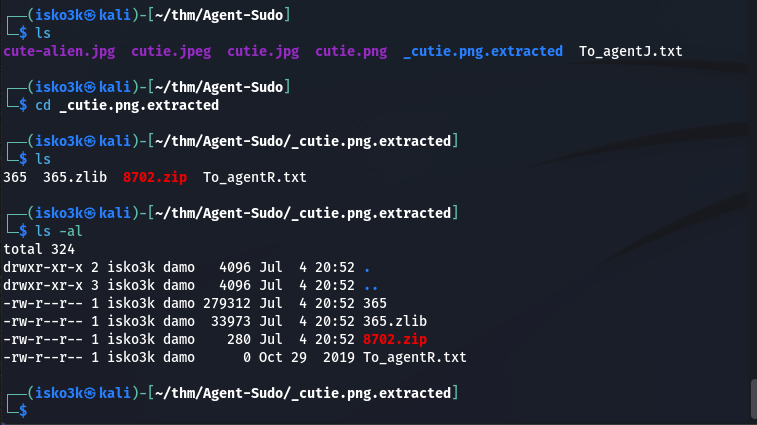
Task: Click To_agentR.txt in the short ls output
Action: pos(254,177)
